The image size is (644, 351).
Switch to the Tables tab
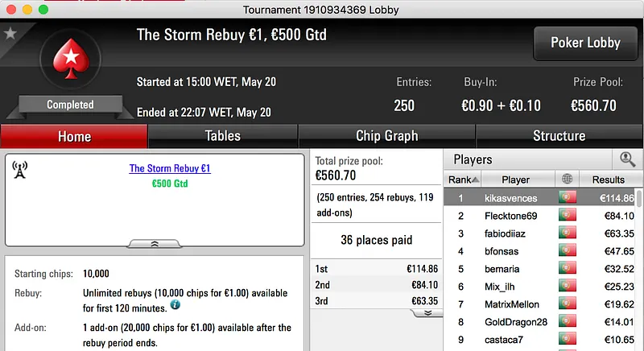(223, 136)
